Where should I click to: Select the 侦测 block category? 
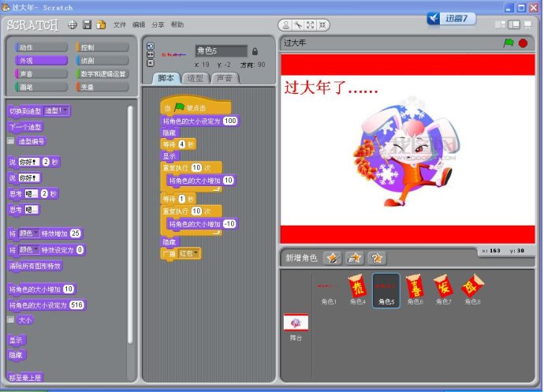[x=102, y=61]
